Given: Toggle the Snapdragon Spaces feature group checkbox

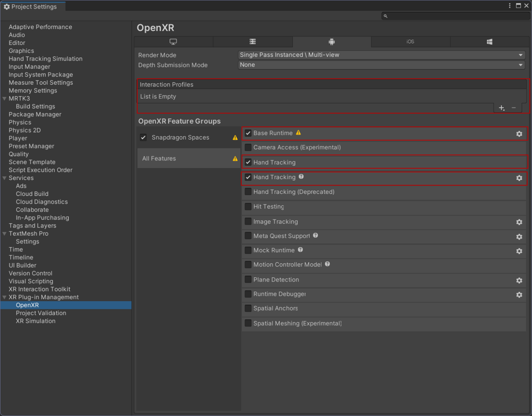Looking at the screenshot, I should click(x=143, y=138).
